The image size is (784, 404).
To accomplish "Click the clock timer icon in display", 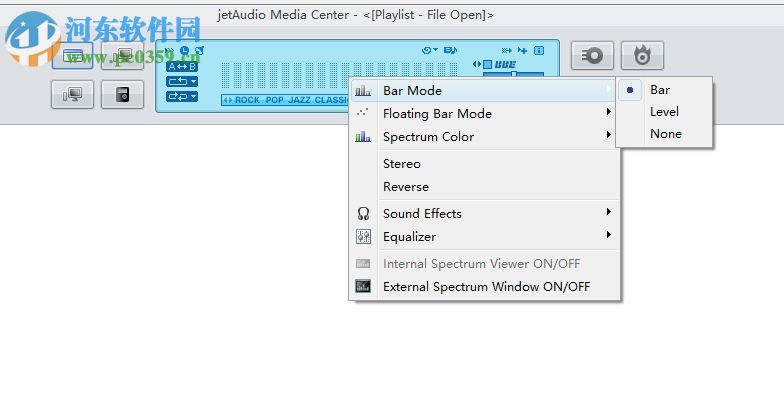I will (184, 50).
